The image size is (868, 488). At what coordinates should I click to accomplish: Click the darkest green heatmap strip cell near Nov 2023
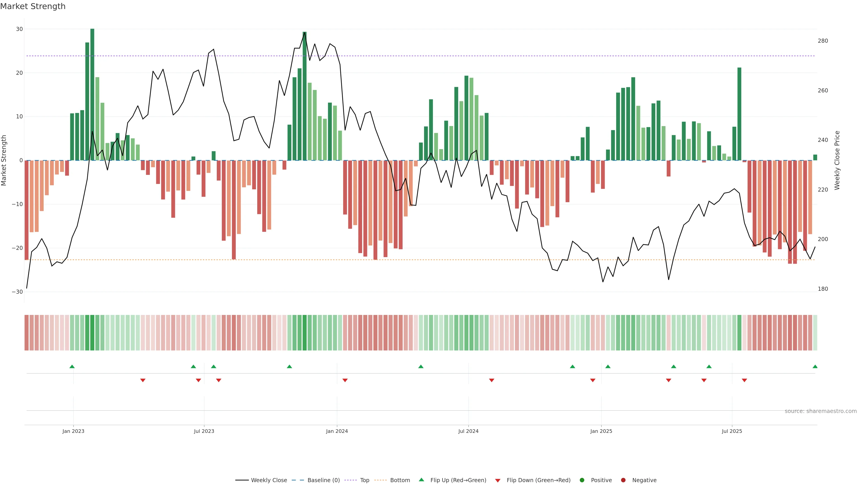305,333
